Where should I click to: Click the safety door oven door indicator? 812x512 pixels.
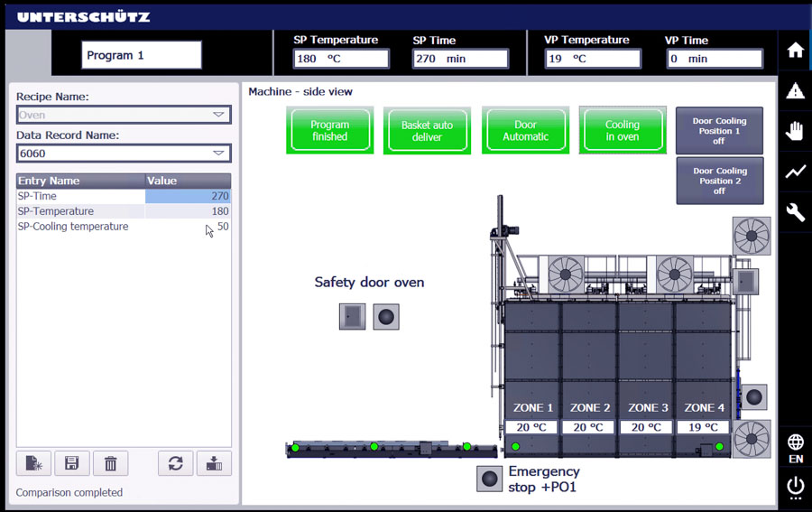(352, 317)
